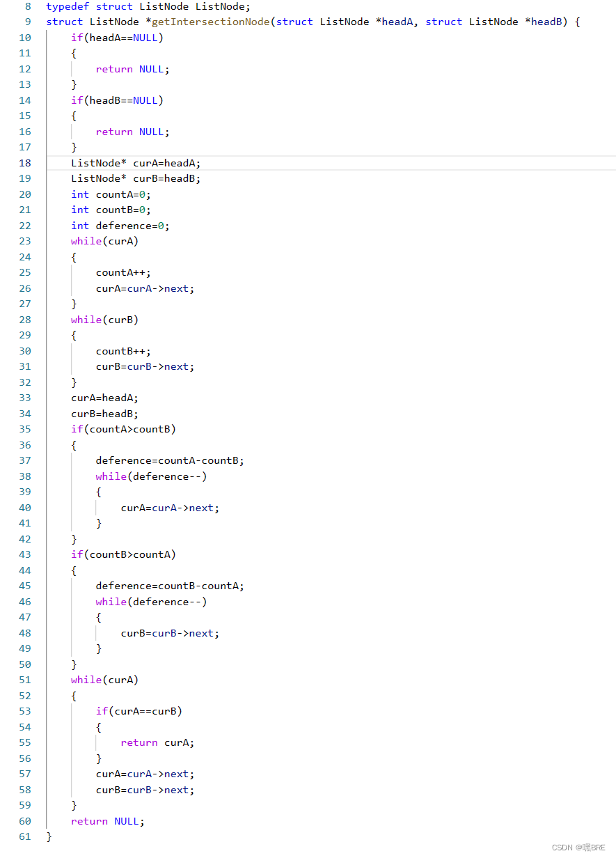Click the closing brace on line 61

(x=49, y=836)
